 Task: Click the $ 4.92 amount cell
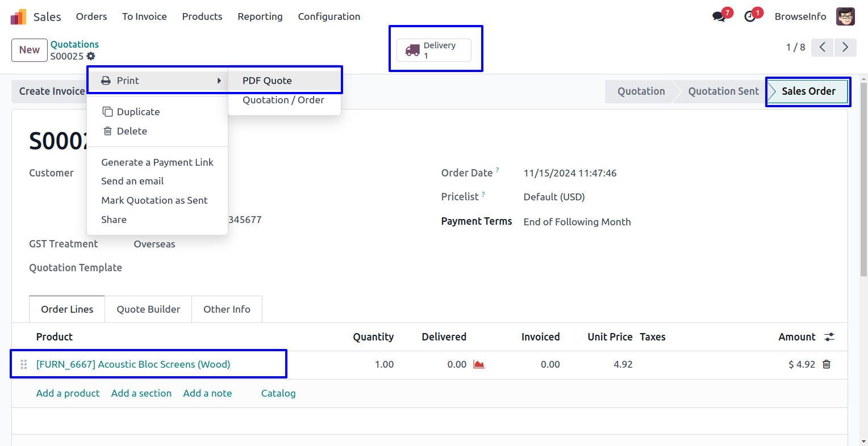tap(802, 364)
